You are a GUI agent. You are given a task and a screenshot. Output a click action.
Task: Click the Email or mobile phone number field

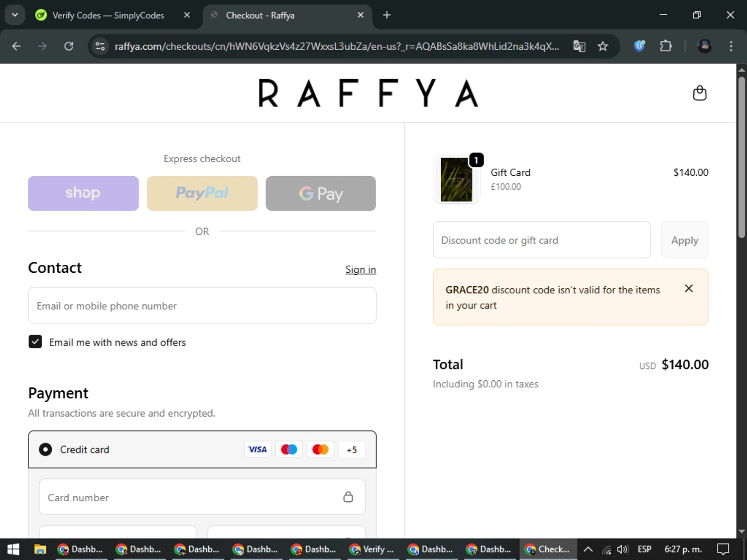(x=202, y=306)
